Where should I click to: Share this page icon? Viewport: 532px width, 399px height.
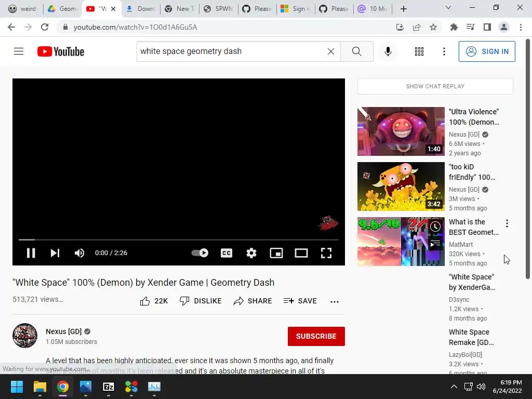[x=417, y=27]
